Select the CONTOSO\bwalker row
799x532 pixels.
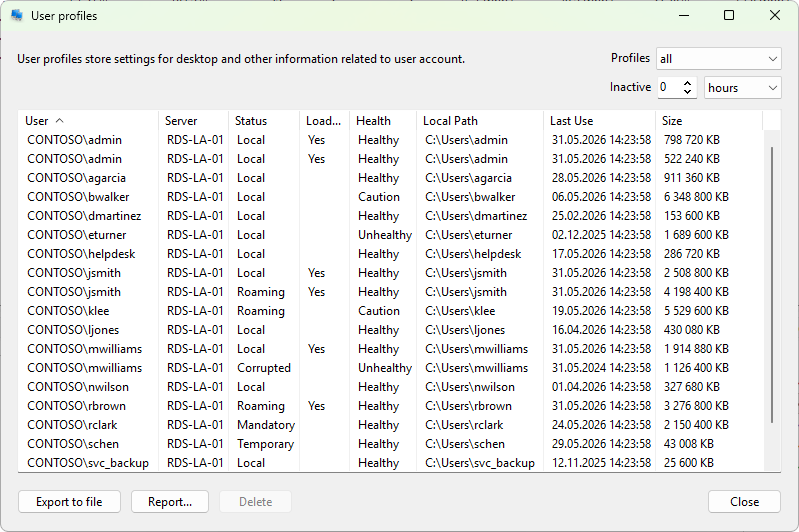point(391,197)
